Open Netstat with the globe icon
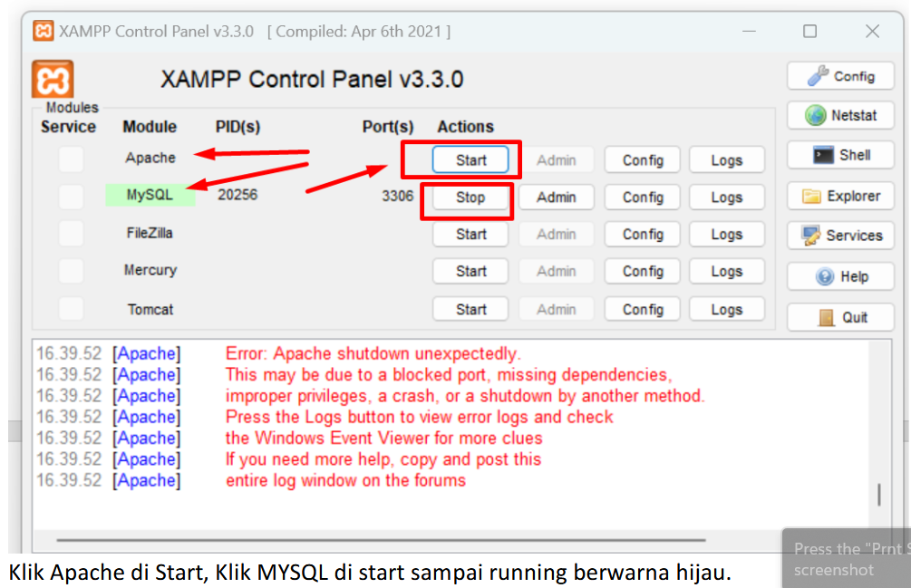 [816, 116]
